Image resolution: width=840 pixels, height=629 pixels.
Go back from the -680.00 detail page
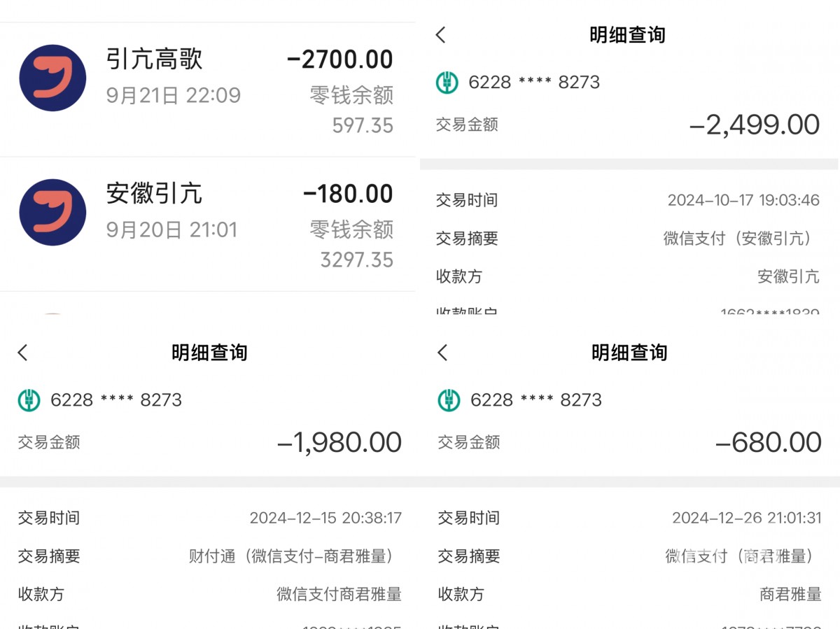pos(442,353)
